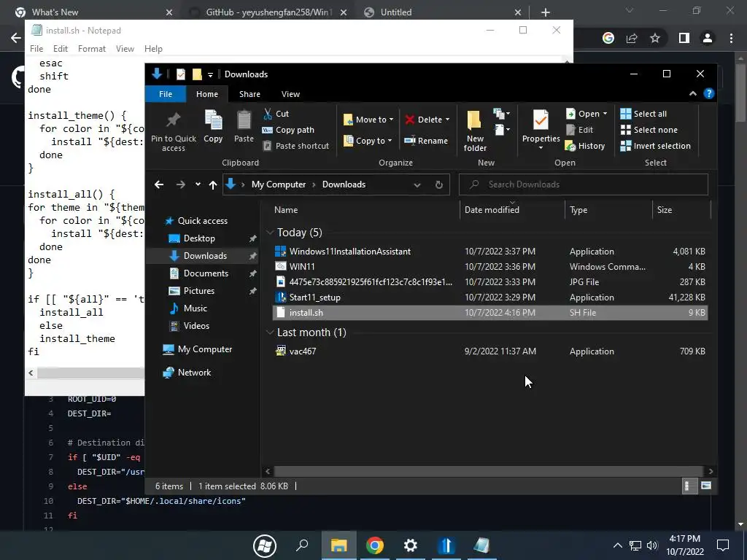Collapse the Last month group
This screenshot has height=560, width=747.
270,332
